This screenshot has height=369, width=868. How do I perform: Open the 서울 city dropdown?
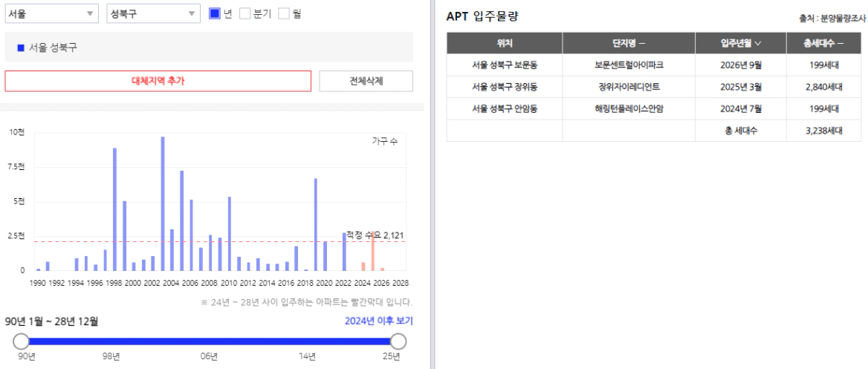[51, 14]
